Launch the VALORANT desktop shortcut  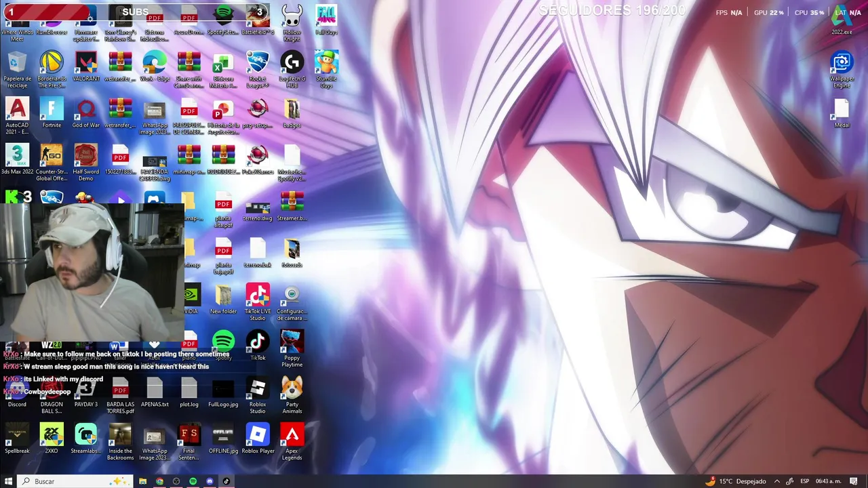pos(85,66)
